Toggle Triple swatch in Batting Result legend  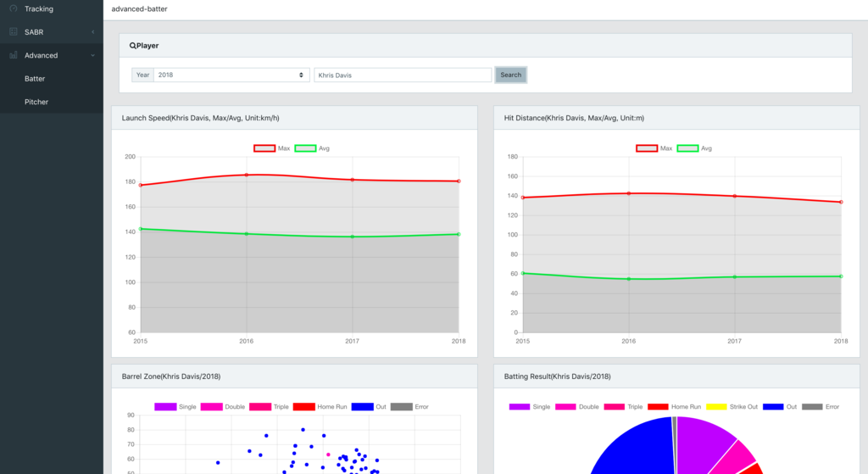pyautogui.click(x=614, y=406)
